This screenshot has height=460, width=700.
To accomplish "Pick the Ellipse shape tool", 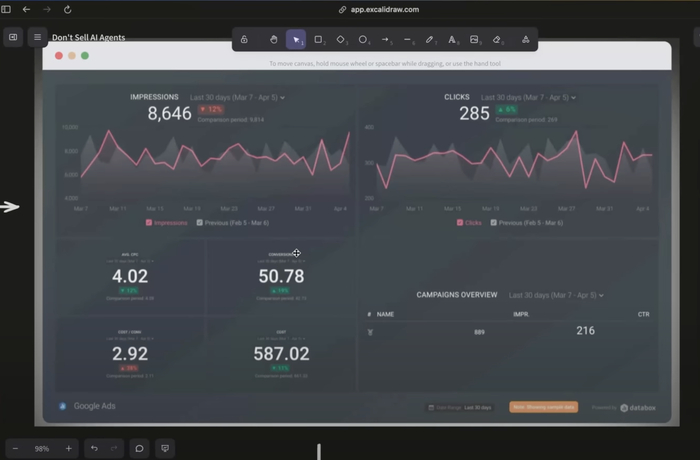I will pyautogui.click(x=363, y=40).
